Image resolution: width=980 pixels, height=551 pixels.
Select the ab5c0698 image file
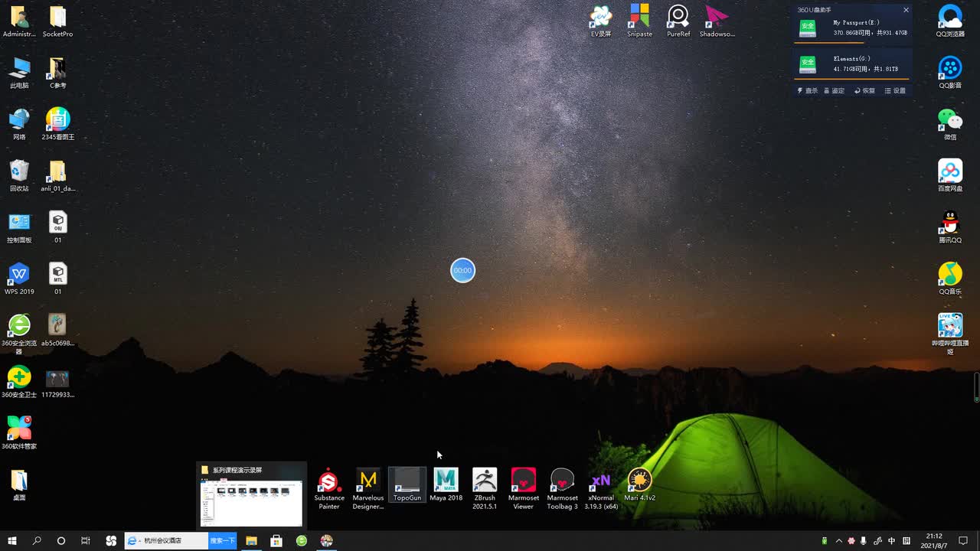[x=58, y=330]
